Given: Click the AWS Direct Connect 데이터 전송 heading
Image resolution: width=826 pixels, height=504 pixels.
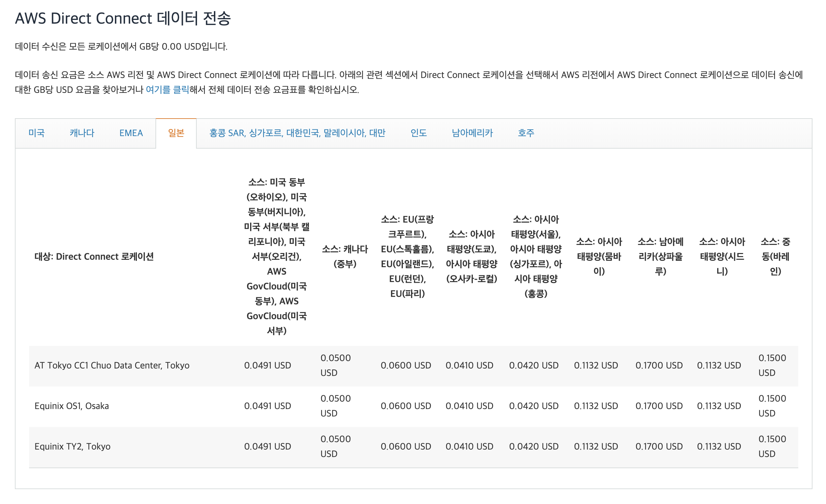Looking at the screenshot, I should coord(123,18).
